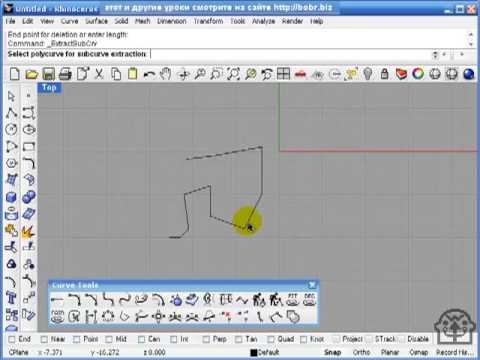Open the Dimension menu
480x360 pixels.
tap(172, 21)
